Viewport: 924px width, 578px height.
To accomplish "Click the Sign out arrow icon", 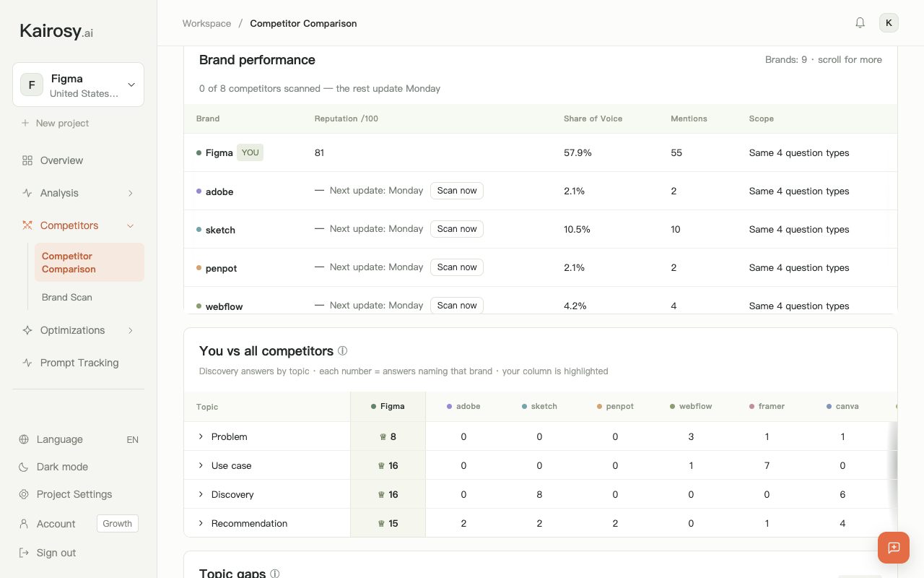I will click(24, 553).
